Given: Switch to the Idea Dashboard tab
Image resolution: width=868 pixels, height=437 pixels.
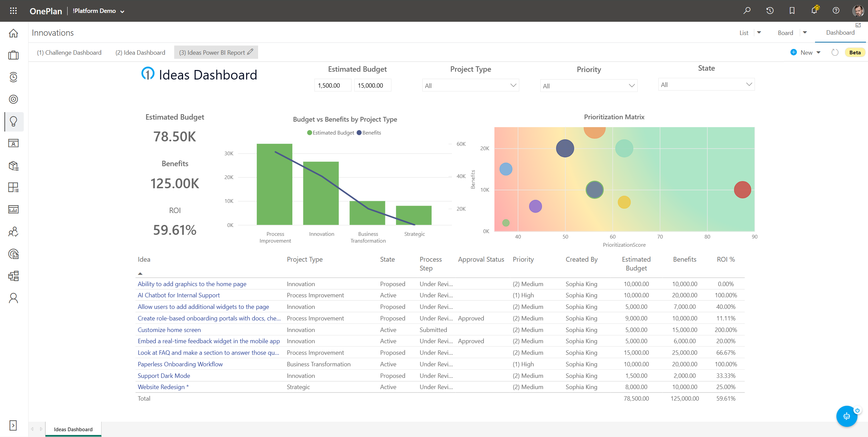Looking at the screenshot, I should click(x=140, y=52).
